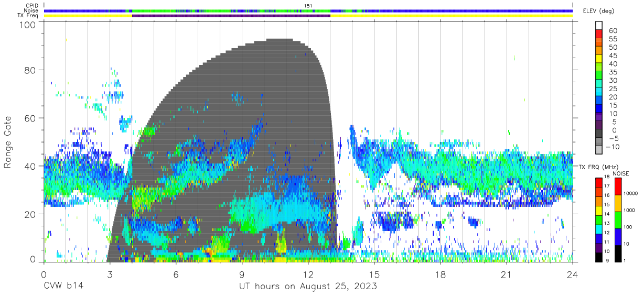Click ELEV legend value '60'
The height and width of the screenshot is (297, 644).
tap(613, 30)
